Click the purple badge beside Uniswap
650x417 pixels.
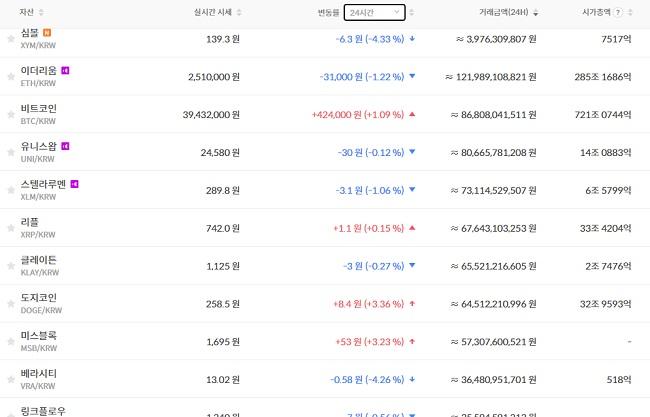point(65,146)
